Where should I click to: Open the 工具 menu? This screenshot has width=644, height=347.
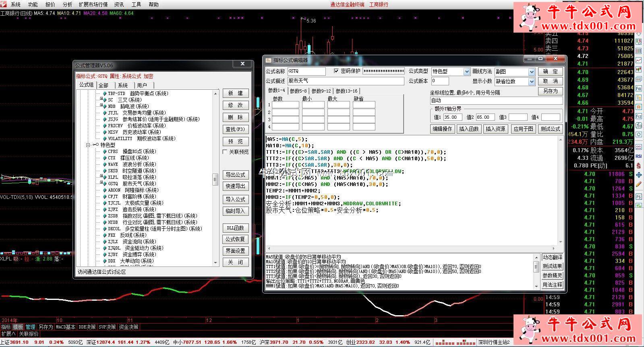point(136,4)
